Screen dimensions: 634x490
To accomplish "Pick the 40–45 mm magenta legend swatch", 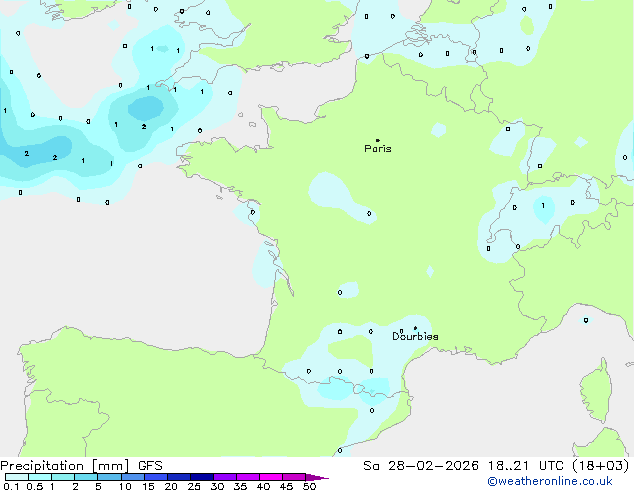I will [271, 477].
